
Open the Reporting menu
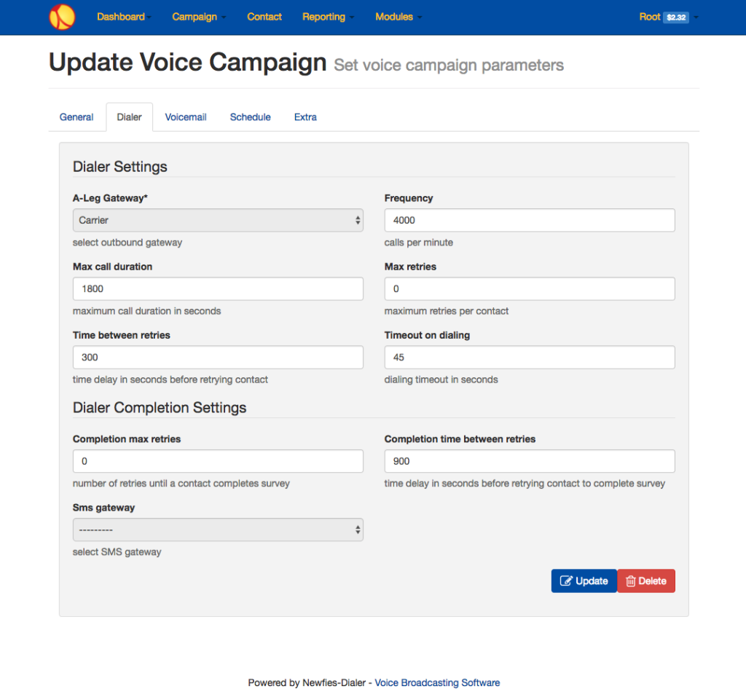coord(327,17)
